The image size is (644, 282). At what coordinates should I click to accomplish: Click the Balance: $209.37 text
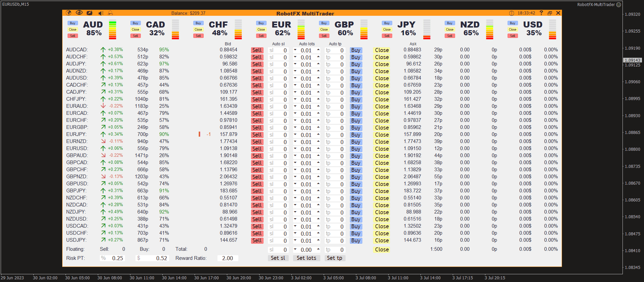pos(188,13)
